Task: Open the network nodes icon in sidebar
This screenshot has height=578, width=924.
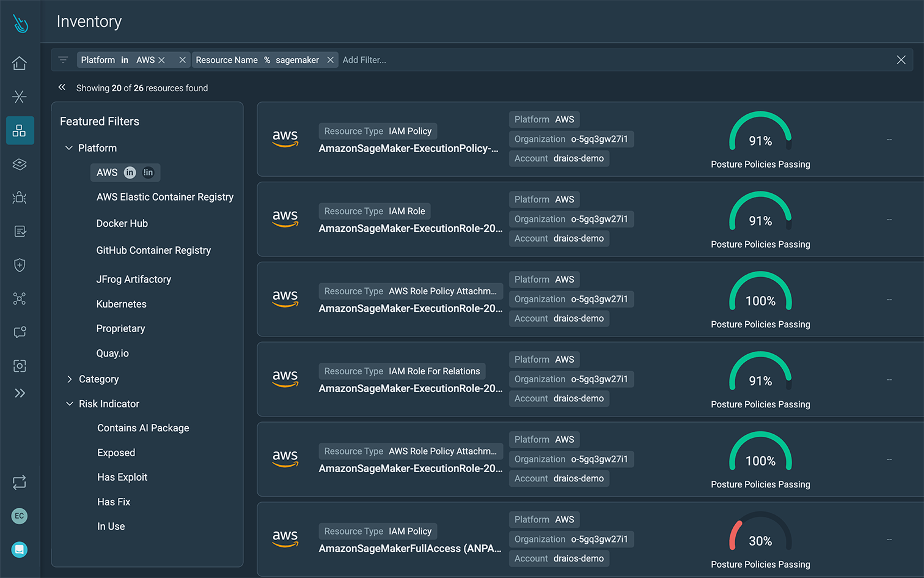Action: pyautogui.click(x=20, y=298)
